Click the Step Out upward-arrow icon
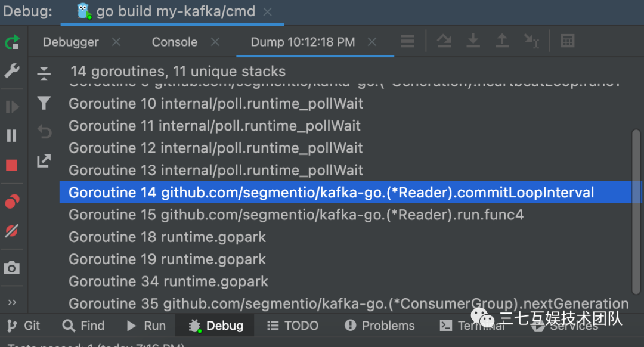Image resolution: width=644 pixels, height=347 pixels. [x=502, y=41]
